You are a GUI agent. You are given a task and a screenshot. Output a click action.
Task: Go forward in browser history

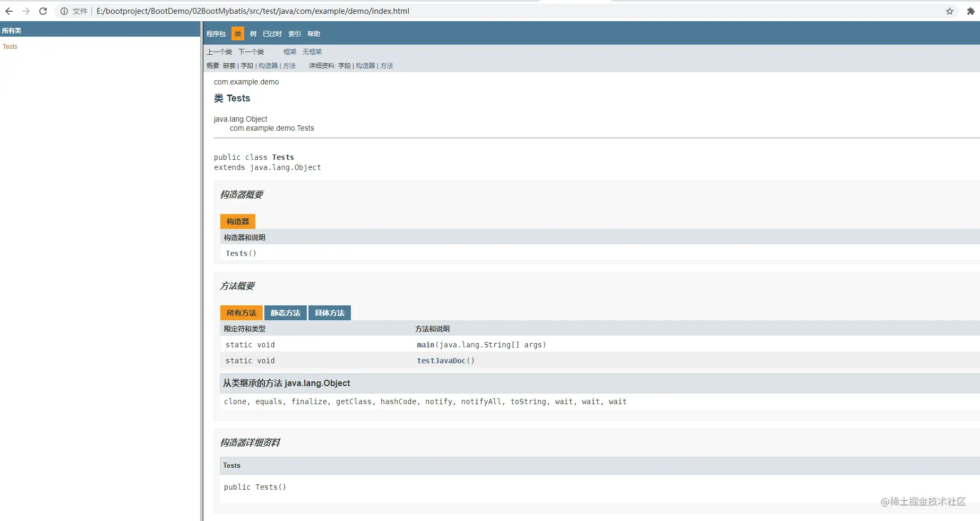26,11
